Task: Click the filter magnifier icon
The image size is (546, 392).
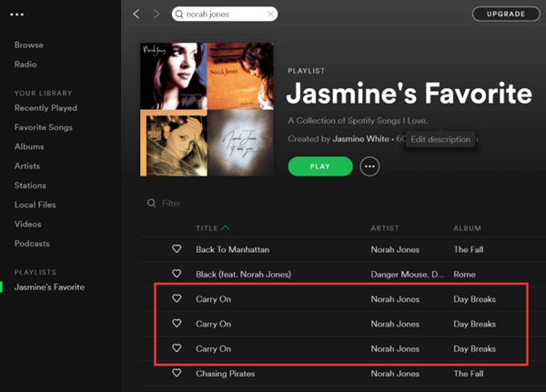Action: pyautogui.click(x=151, y=203)
